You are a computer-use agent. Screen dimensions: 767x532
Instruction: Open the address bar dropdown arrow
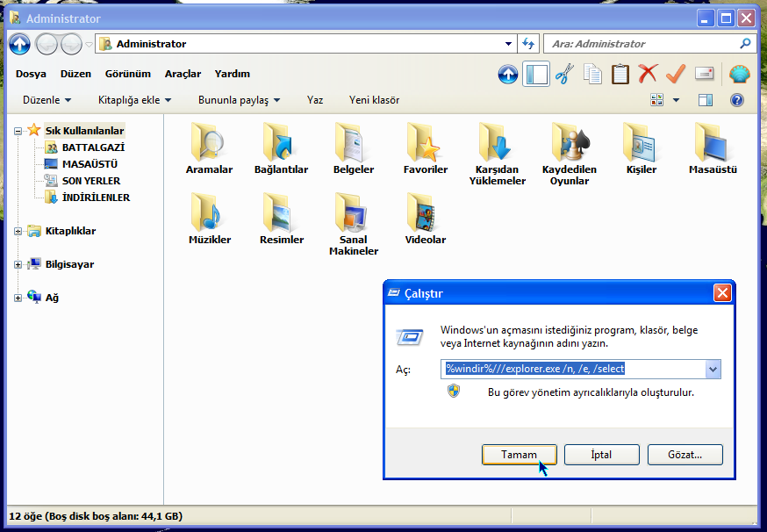pos(508,44)
